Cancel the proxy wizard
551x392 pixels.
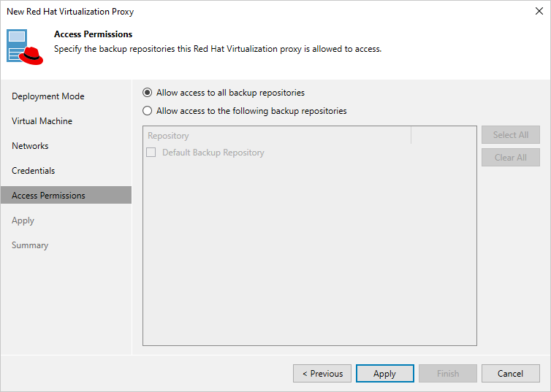point(510,374)
